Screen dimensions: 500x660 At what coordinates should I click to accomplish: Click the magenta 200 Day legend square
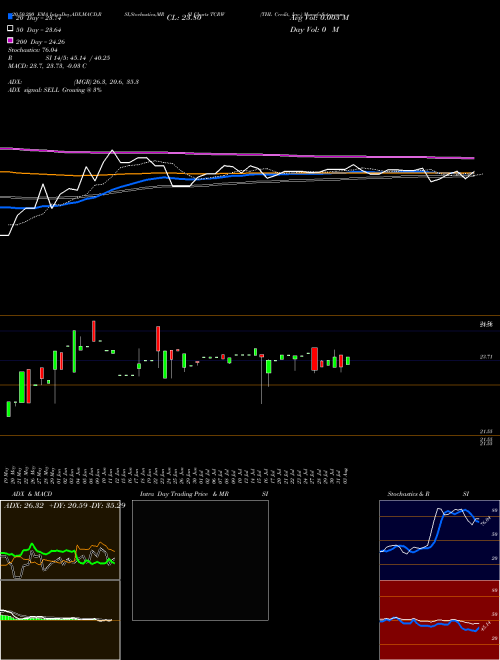pyautogui.click(x=10, y=41)
